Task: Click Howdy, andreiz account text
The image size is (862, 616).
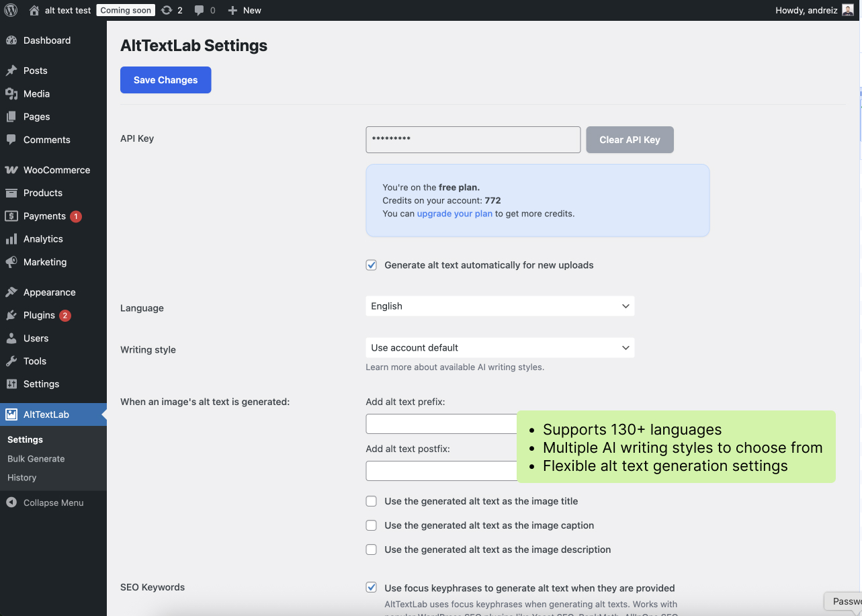Action: click(x=806, y=10)
